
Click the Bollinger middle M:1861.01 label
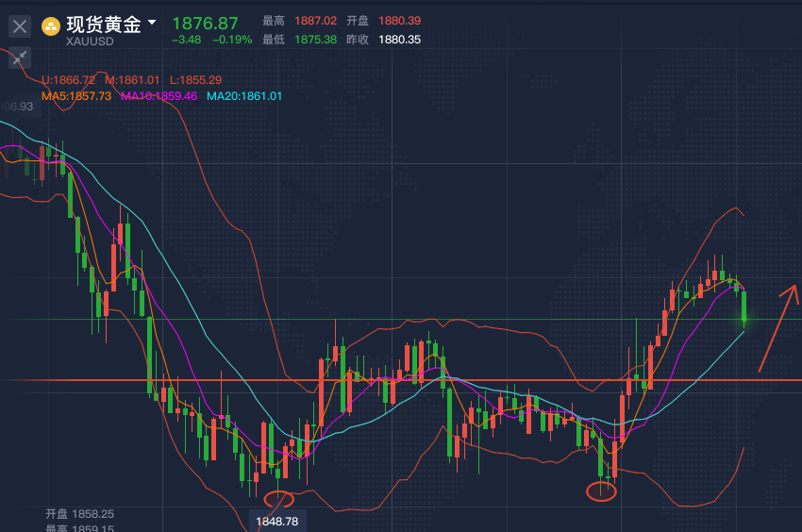132,80
